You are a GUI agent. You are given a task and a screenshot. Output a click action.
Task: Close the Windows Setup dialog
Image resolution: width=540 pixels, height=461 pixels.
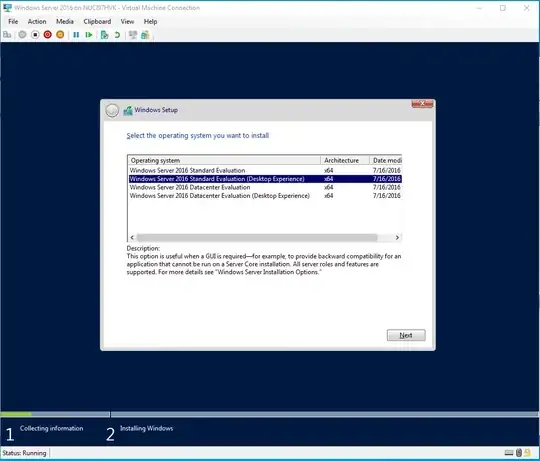coord(422,104)
